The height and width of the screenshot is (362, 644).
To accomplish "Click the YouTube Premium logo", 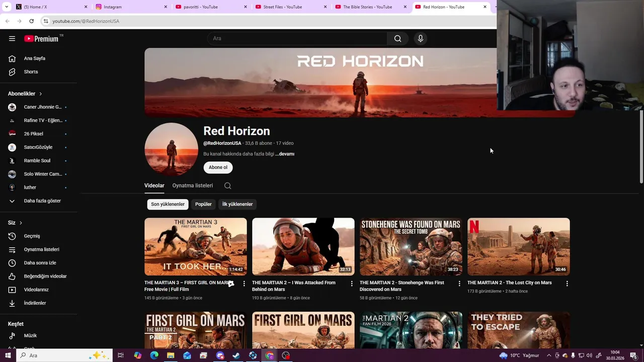I will pos(41,39).
